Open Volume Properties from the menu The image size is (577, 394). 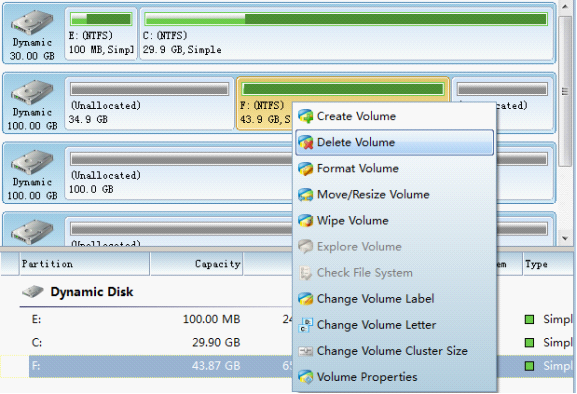point(394,377)
